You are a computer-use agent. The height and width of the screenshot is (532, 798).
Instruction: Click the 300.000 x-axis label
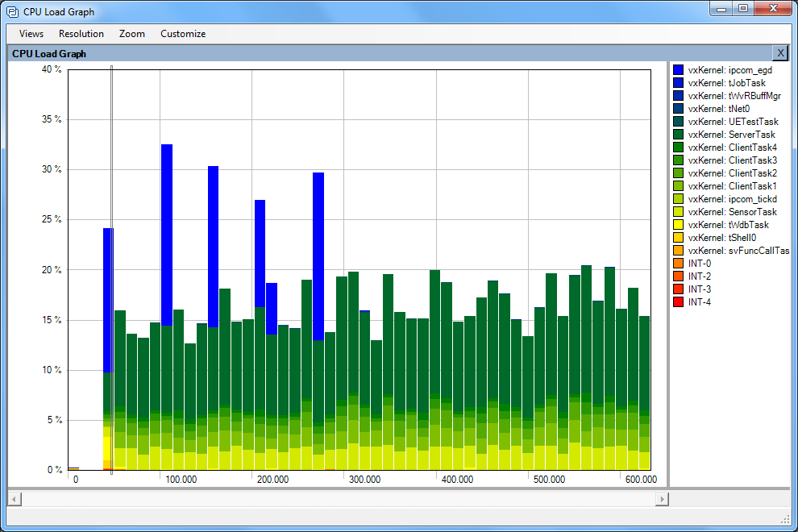(x=364, y=480)
